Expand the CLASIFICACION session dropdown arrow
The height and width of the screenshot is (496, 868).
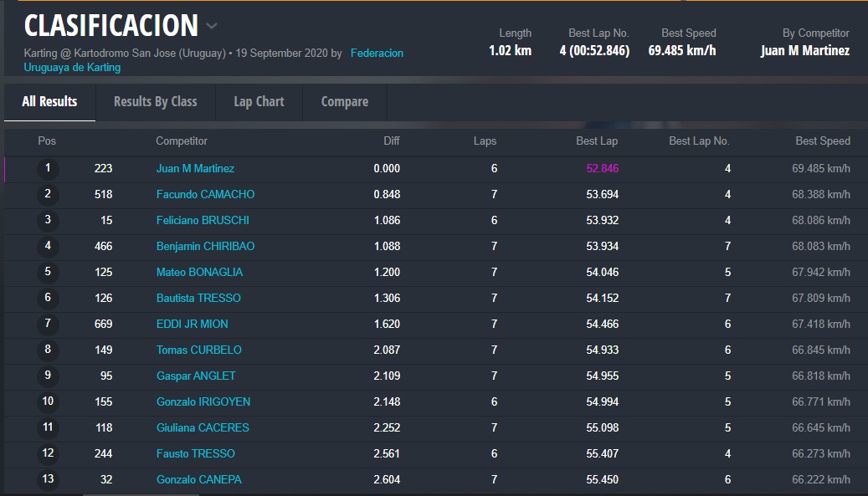point(212,26)
